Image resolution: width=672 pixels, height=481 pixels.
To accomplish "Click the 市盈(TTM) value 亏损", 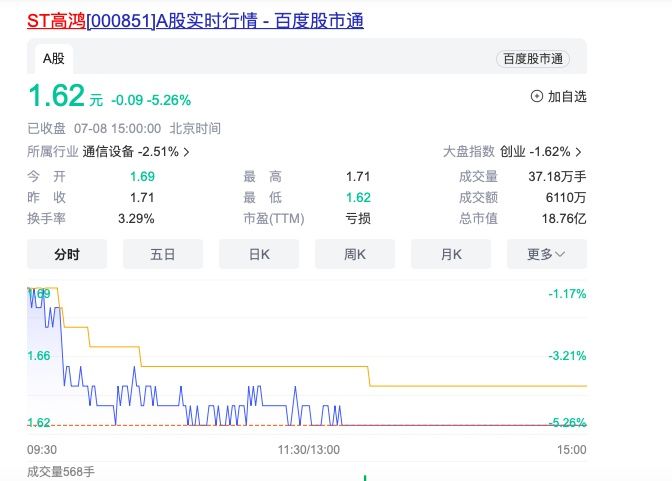I will (x=358, y=219).
